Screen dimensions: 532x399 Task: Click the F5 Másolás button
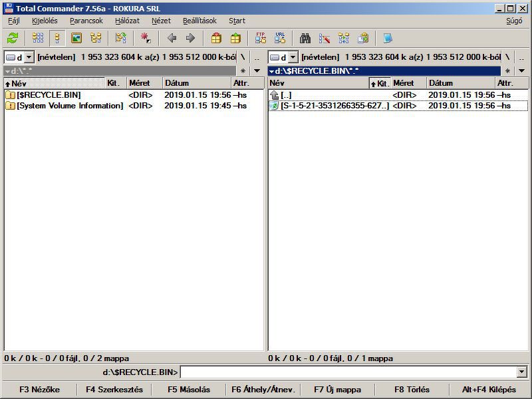point(189,390)
